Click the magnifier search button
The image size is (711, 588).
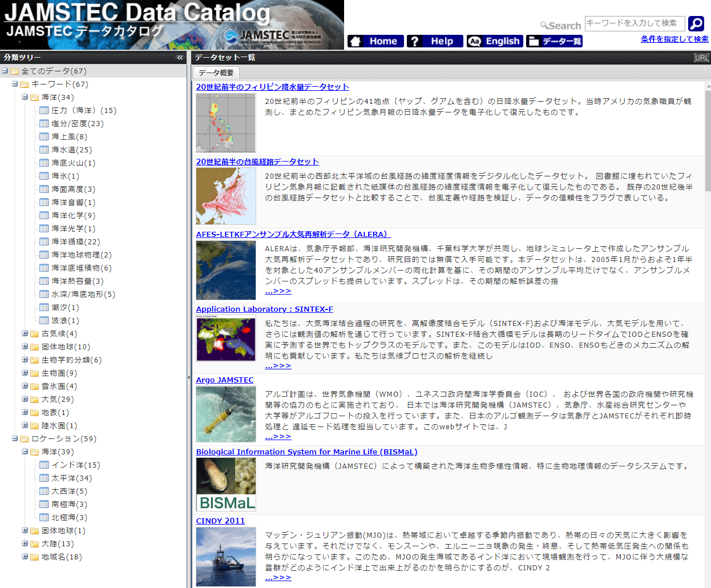click(696, 23)
